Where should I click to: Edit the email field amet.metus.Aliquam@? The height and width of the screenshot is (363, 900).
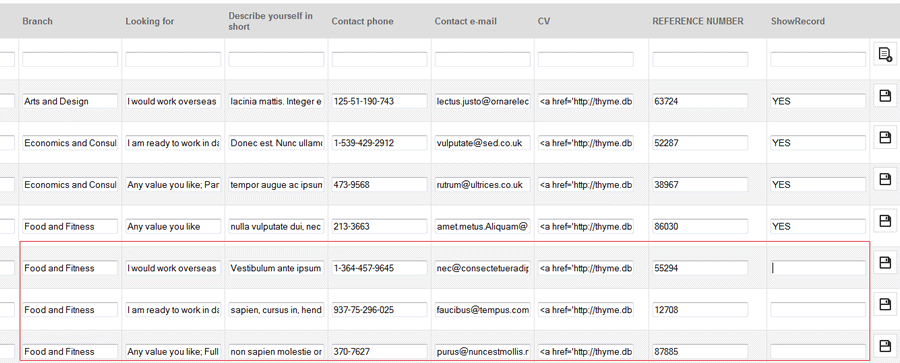tap(483, 226)
